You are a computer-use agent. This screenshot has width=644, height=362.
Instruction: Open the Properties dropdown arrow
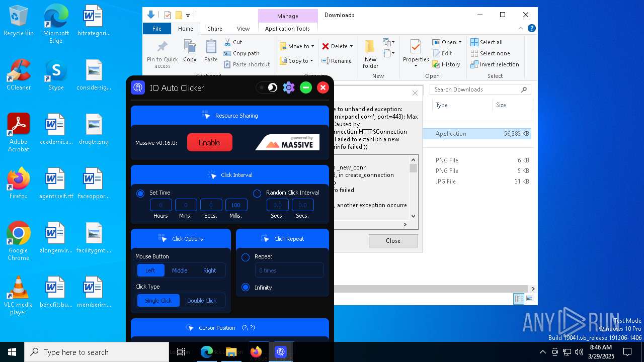(416, 66)
